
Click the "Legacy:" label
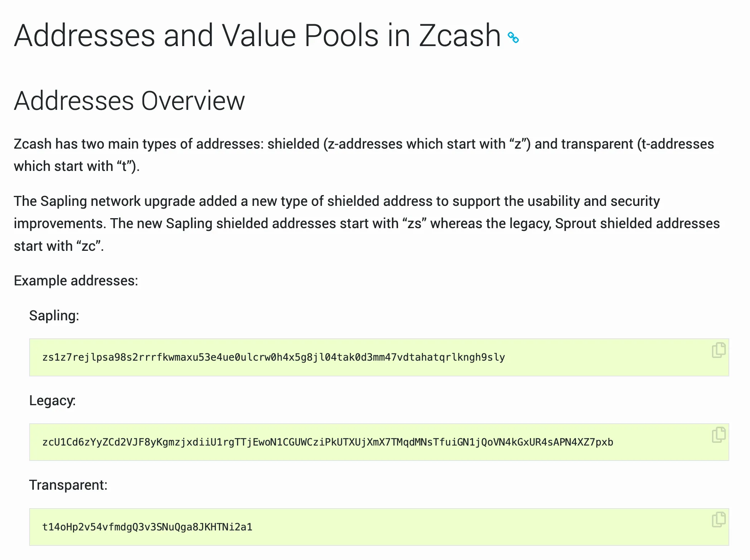click(x=52, y=401)
